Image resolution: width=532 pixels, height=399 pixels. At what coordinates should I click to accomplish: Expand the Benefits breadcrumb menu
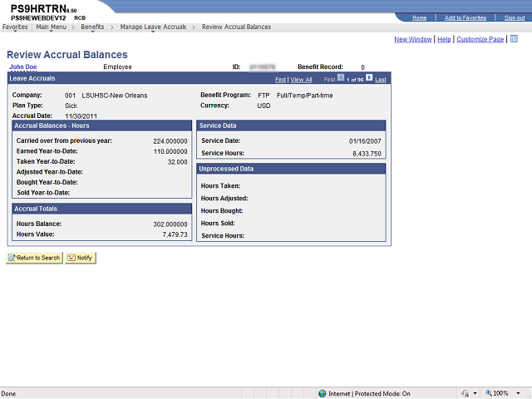point(92,27)
